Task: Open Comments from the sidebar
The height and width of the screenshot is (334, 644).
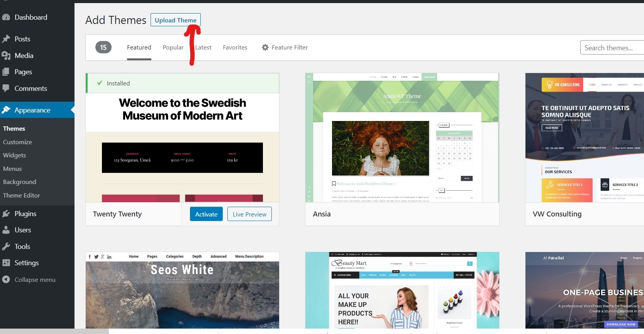Action: 31,89
